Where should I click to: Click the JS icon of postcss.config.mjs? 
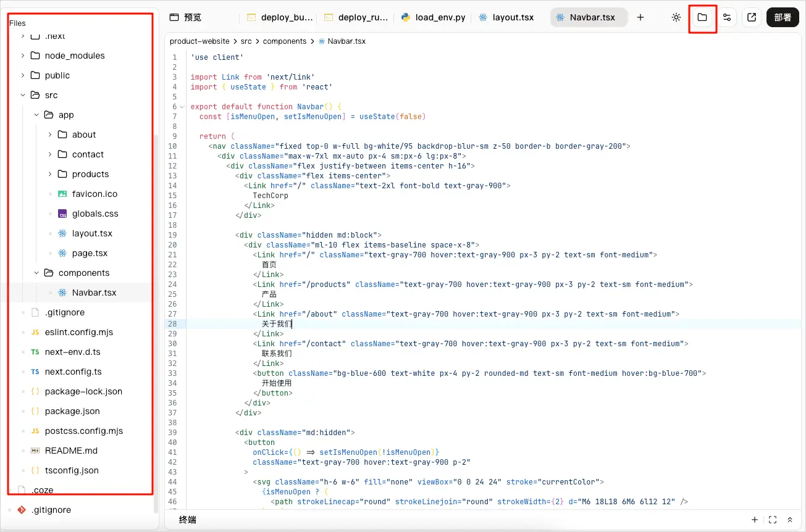click(35, 431)
